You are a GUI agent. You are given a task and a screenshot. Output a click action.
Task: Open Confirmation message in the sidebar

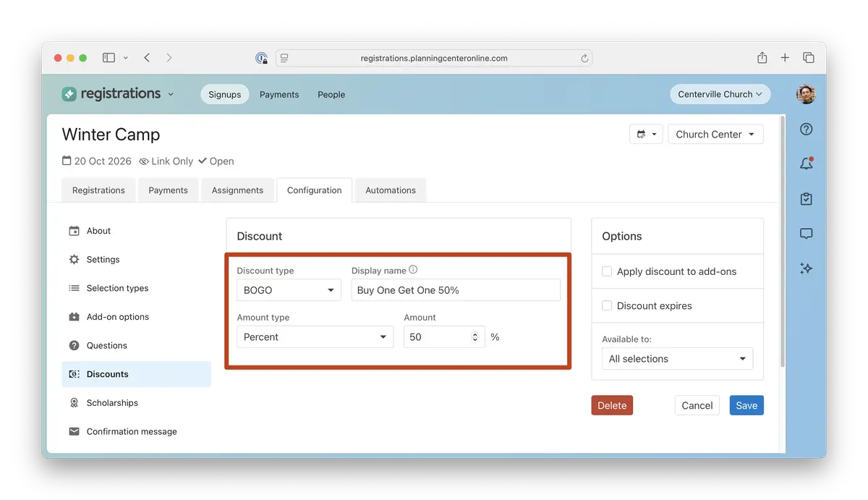(137, 432)
